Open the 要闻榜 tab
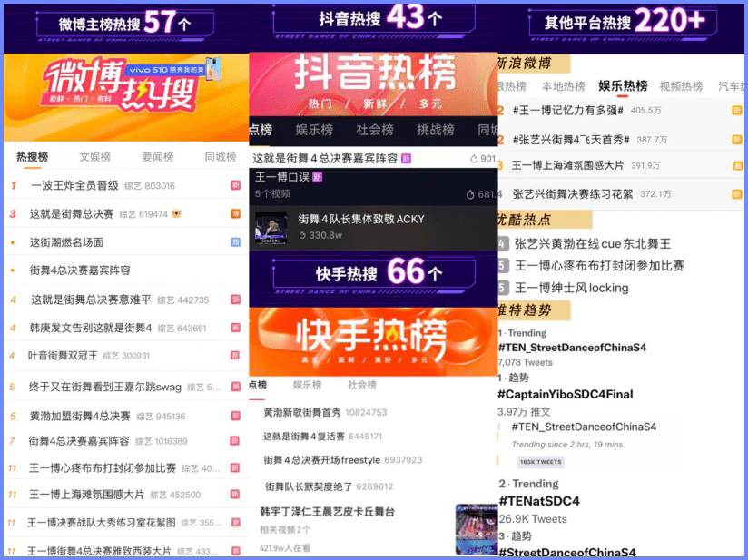Viewport: 748px width, 560px height. click(156, 154)
